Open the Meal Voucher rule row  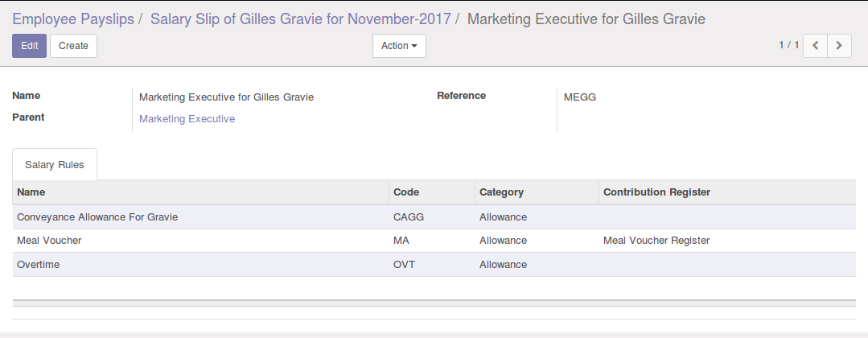(x=49, y=241)
